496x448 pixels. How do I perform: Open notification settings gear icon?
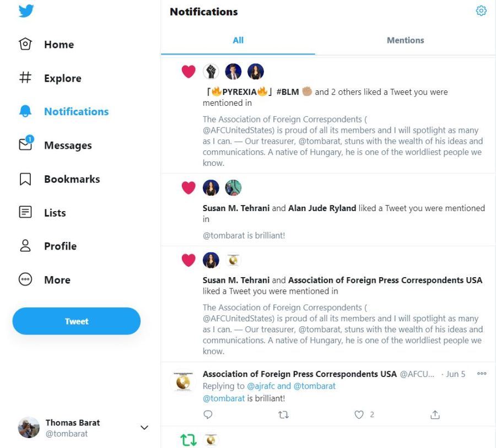click(481, 11)
